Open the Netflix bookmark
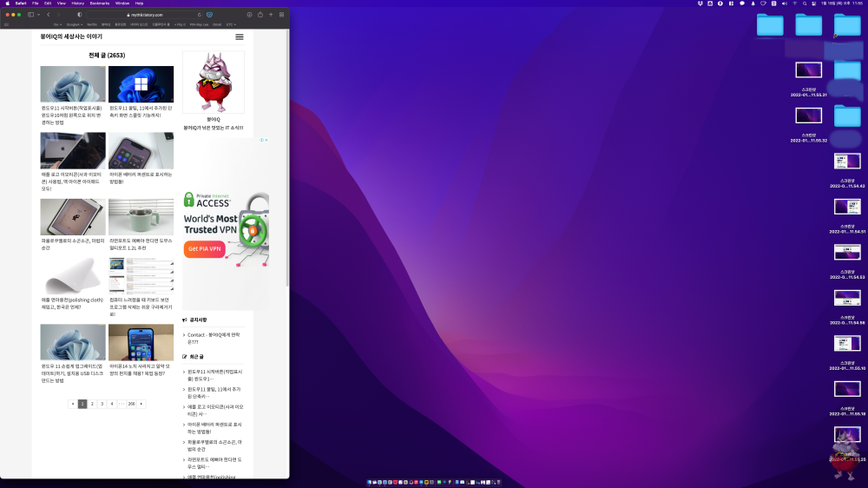Screen dimensions: 868x488 92,24
